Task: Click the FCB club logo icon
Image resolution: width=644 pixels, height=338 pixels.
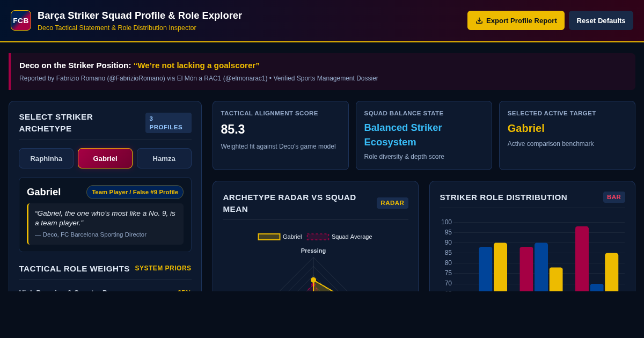Action: [21, 20]
